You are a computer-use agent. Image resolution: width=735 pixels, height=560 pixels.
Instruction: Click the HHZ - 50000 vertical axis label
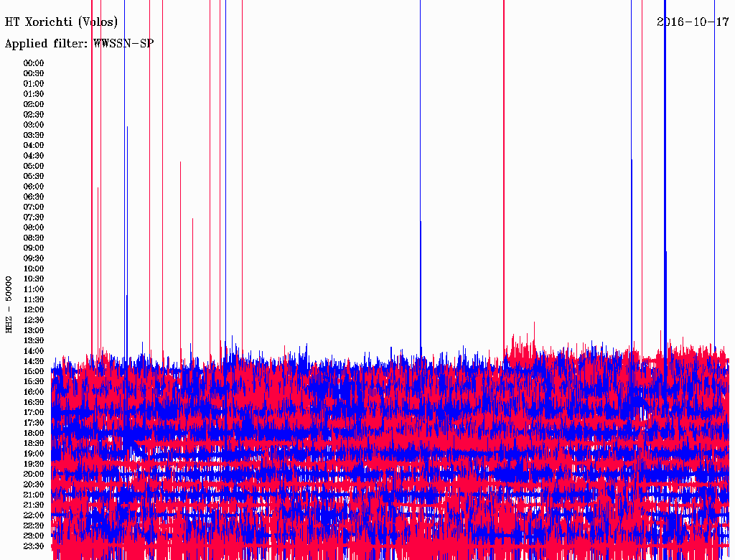tap(9, 304)
